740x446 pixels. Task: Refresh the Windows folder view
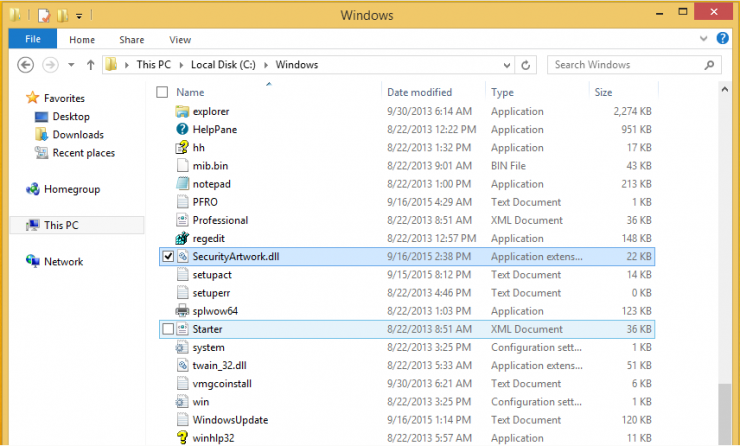coord(525,65)
